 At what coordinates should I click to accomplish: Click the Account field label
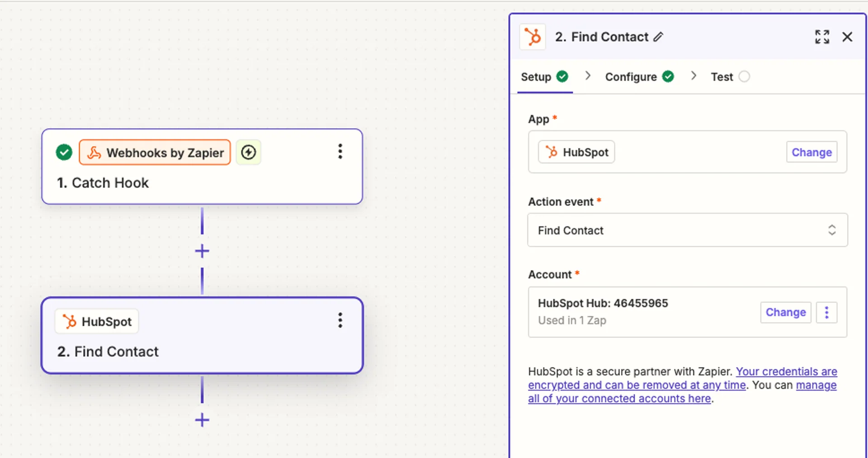pos(550,275)
